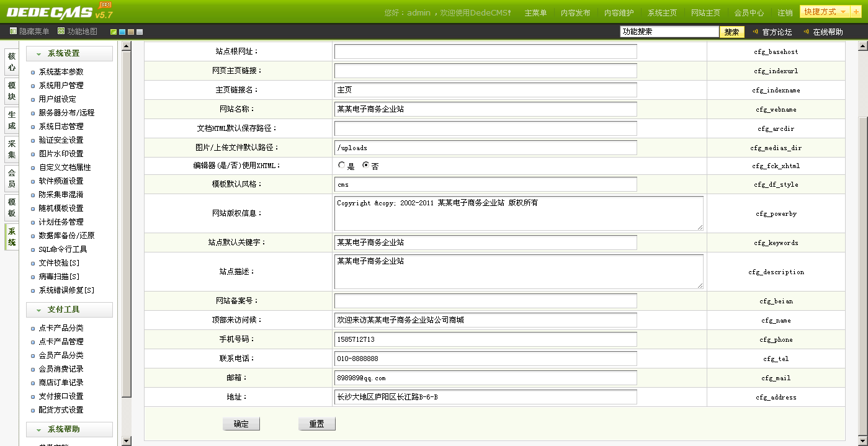Viewport: 868px width, 446px height.
Task: Click the 网站备案号 input field
Action: 485,301
